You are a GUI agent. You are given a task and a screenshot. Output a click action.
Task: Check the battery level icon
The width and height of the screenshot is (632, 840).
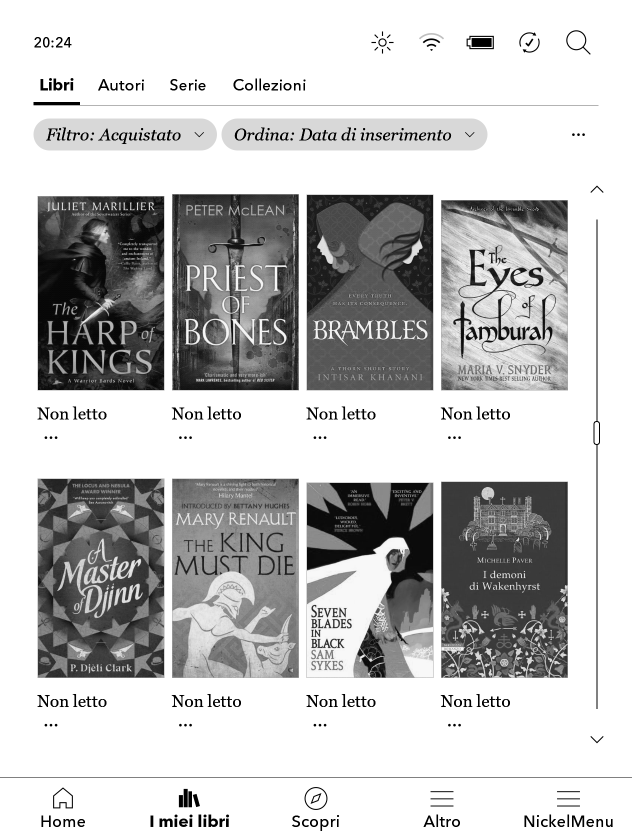(x=480, y=42)
